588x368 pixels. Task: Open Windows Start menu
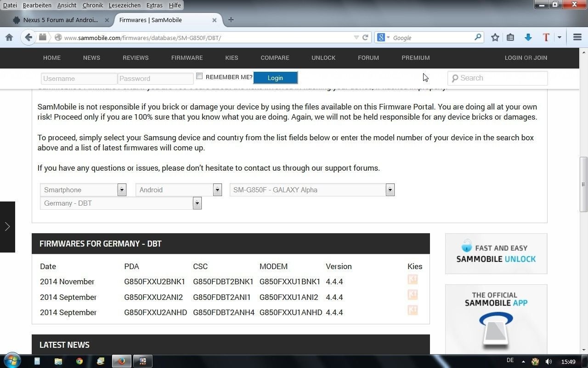12,361
